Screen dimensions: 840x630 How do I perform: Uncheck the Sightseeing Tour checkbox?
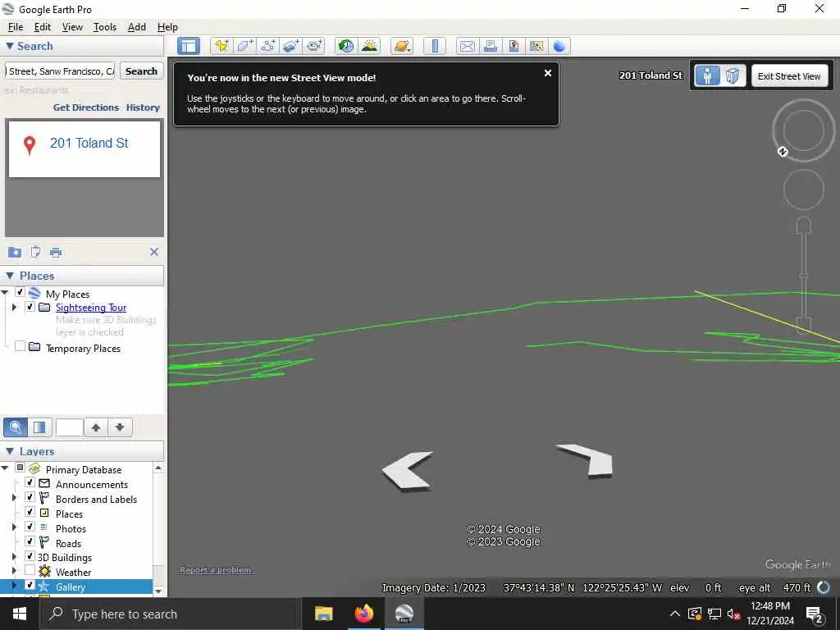[x=30, y=307]
